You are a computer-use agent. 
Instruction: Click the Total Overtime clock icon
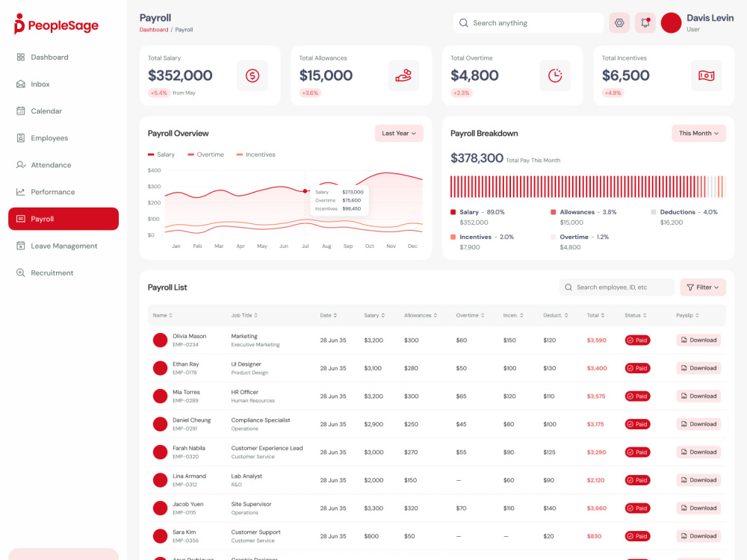555,75
